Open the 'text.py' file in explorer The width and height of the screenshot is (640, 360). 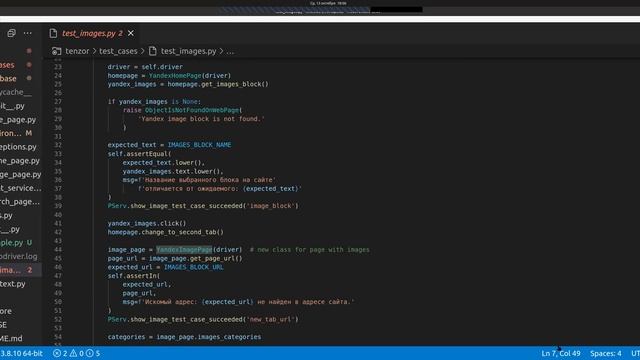[13, 284]
